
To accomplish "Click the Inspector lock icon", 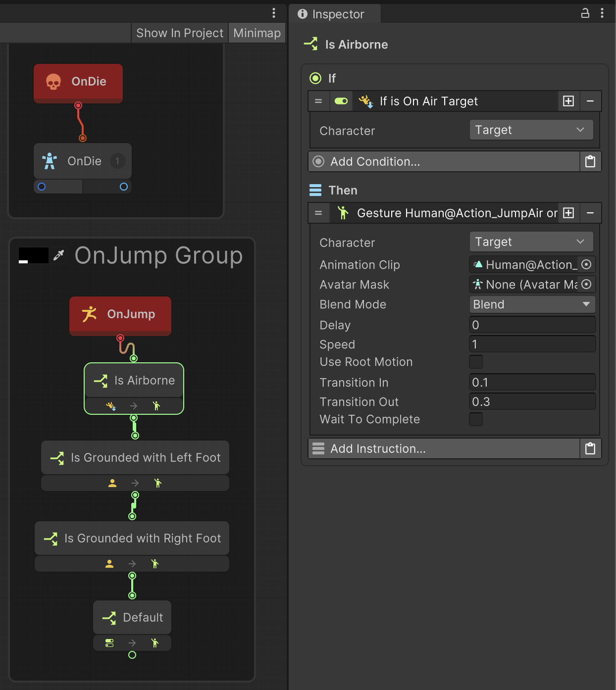I will tap(585, 13).
